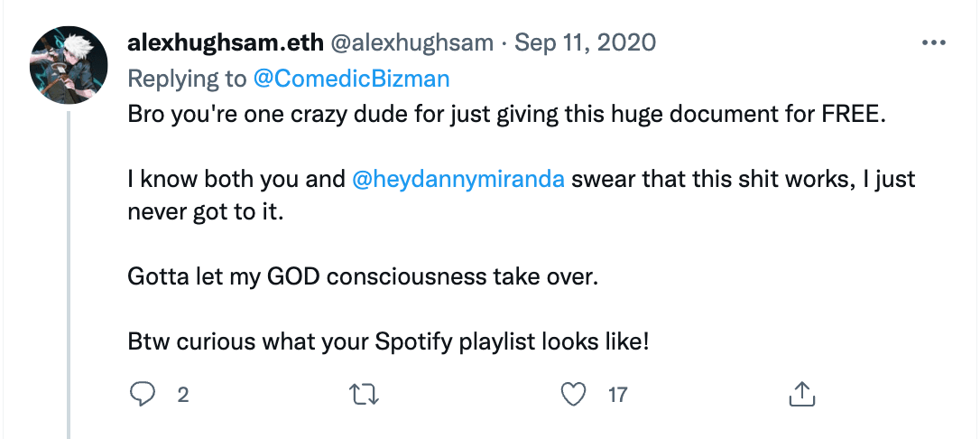
Task: Click the "Gotta let my GOD consciousness" line
Action: pos(363,276)
